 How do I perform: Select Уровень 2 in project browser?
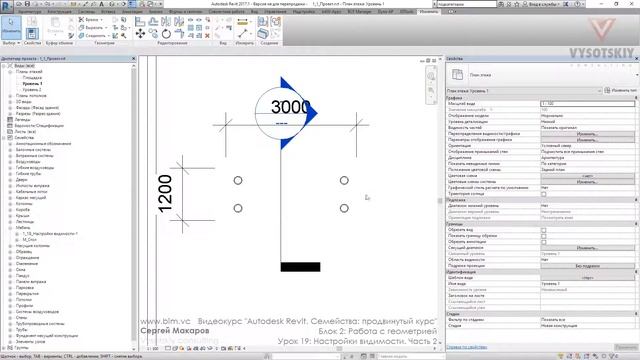(32, 89)
